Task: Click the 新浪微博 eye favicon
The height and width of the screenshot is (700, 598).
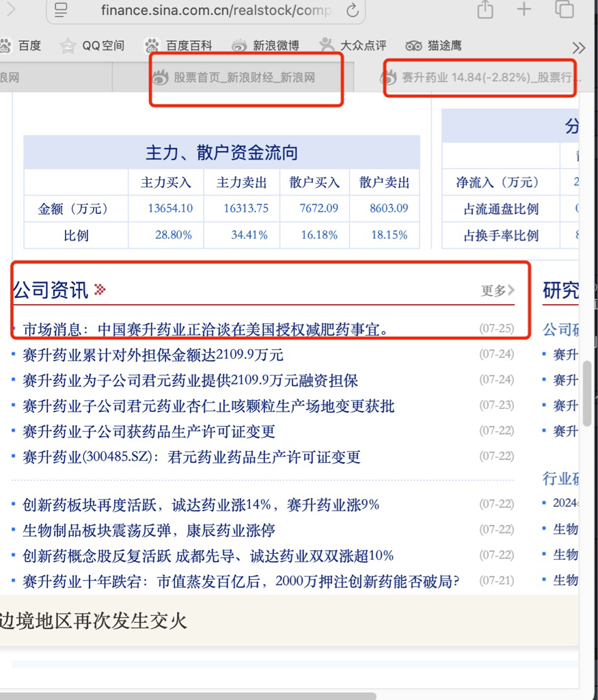Action: tap(239, 46)
